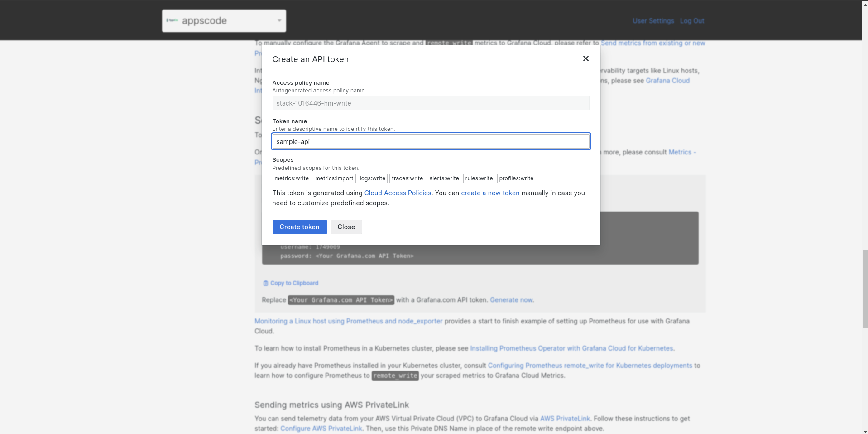The width and height of the screenshot is (868, 434).
Task: Click the page vertical scrollbar thumb
Action: [x=865, y=289]
